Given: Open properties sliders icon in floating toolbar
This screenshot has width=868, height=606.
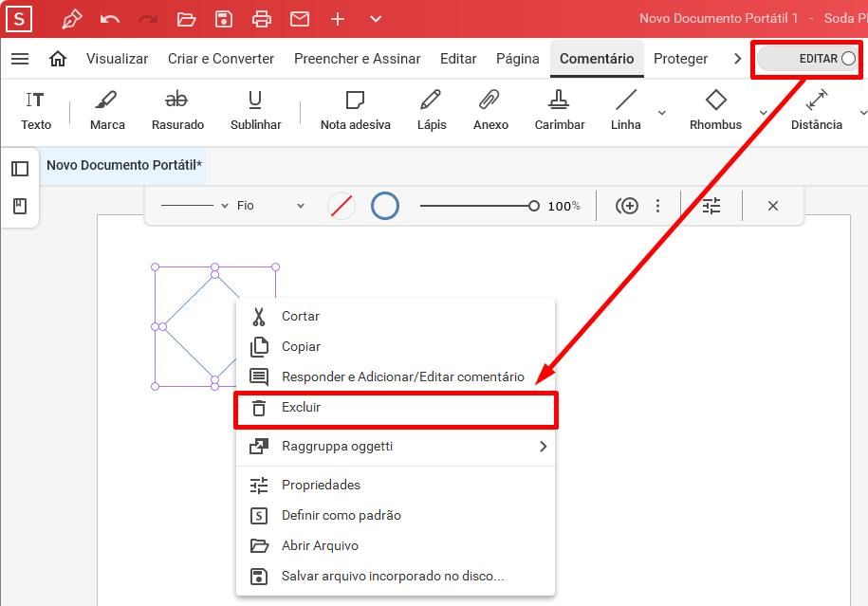Looking at the screenshot, I should click(711, 206).
